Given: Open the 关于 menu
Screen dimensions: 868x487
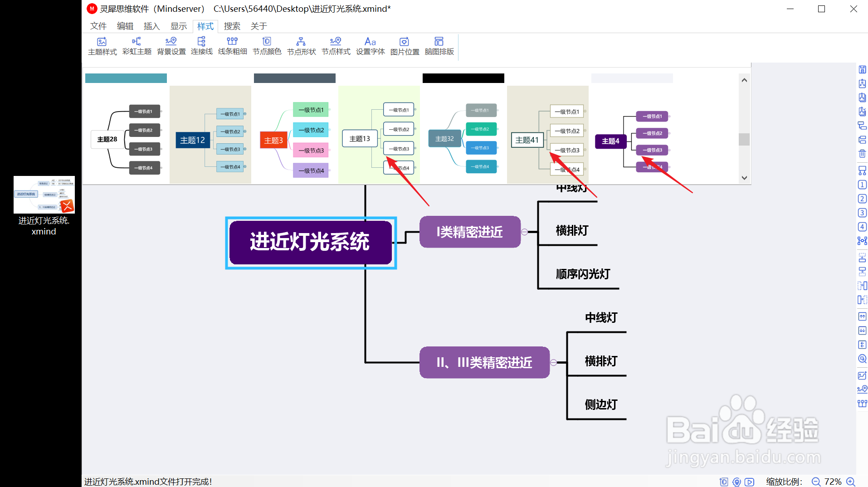Looking at the screenshot, I should [x=259, y=26].
